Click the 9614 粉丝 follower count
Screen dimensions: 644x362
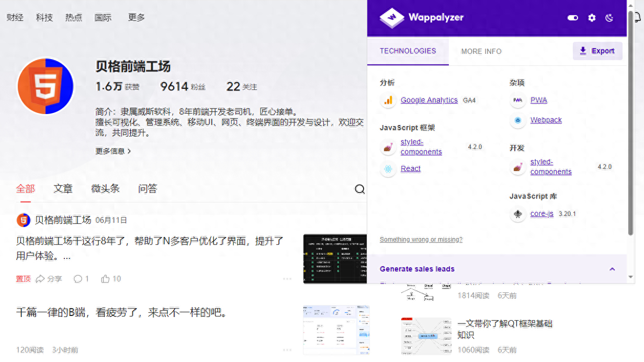click(183, 86)
